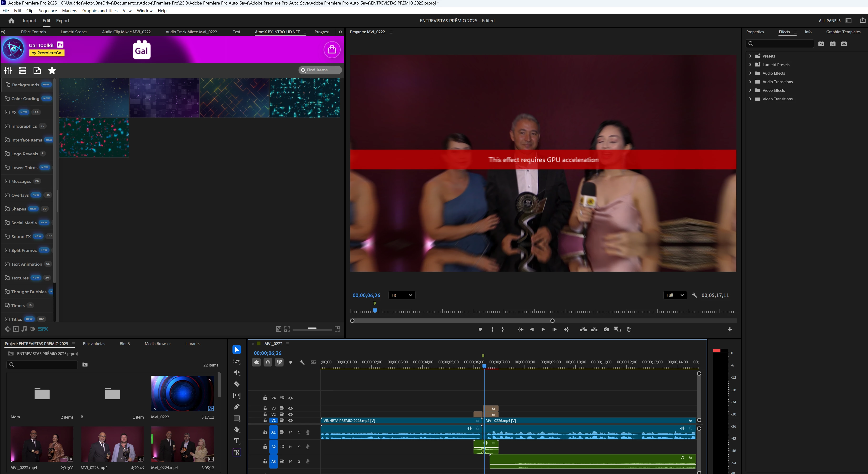Open the Full playback resolution dropdown
The width and height of the screenshot is (868, 474).
click(x=675, y=295)
